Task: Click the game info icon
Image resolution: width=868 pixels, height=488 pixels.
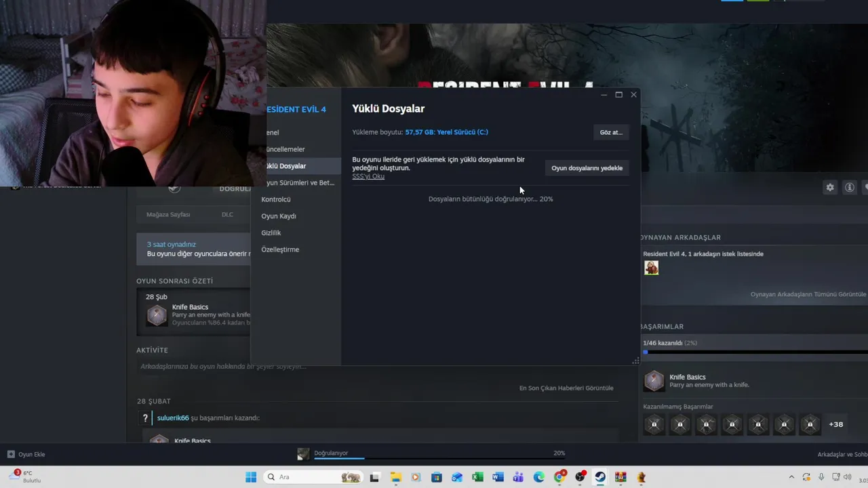Action: click(849, 187)
